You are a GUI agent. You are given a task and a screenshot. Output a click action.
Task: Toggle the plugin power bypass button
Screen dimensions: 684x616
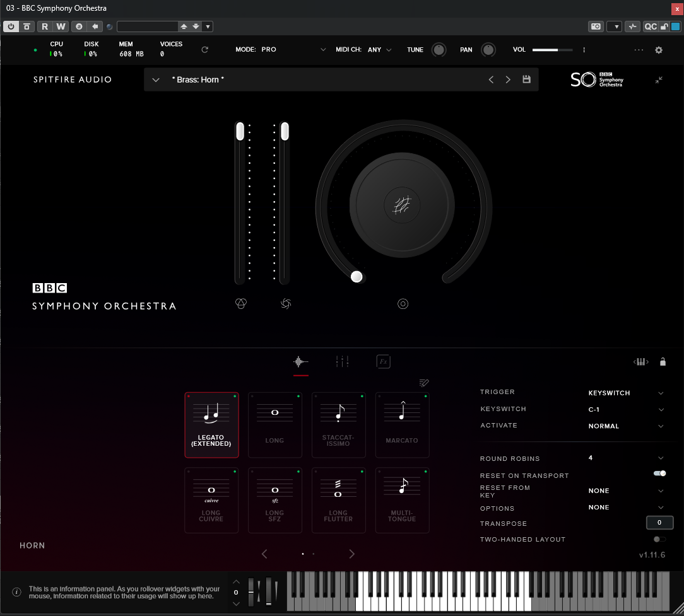[11, 26]
